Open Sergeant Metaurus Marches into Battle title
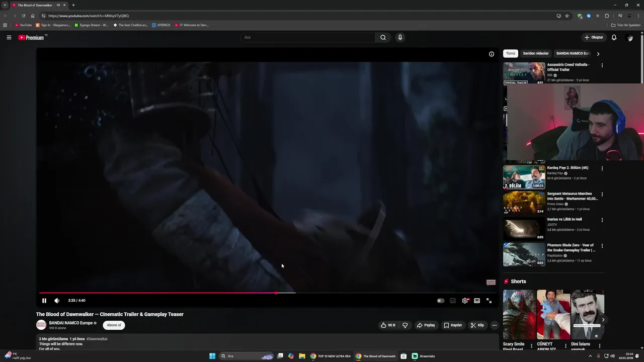 tap(572, 196)
